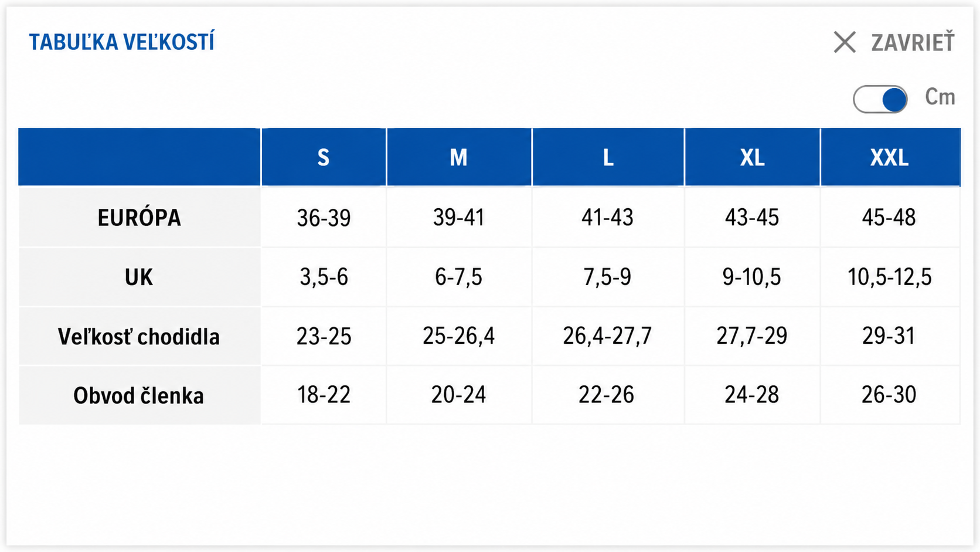
Task: Click the Cm unit label
Action: [x=940, y=97]
